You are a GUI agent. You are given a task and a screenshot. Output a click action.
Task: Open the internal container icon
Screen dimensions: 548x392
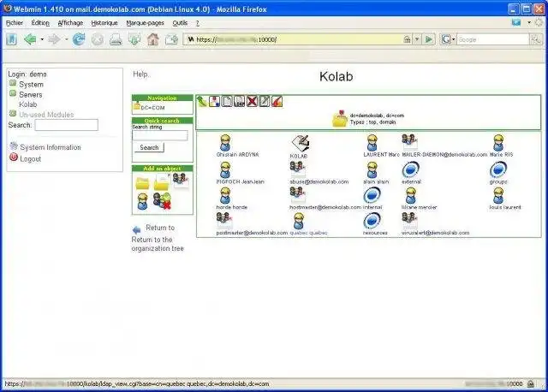[x=372, y=195]
